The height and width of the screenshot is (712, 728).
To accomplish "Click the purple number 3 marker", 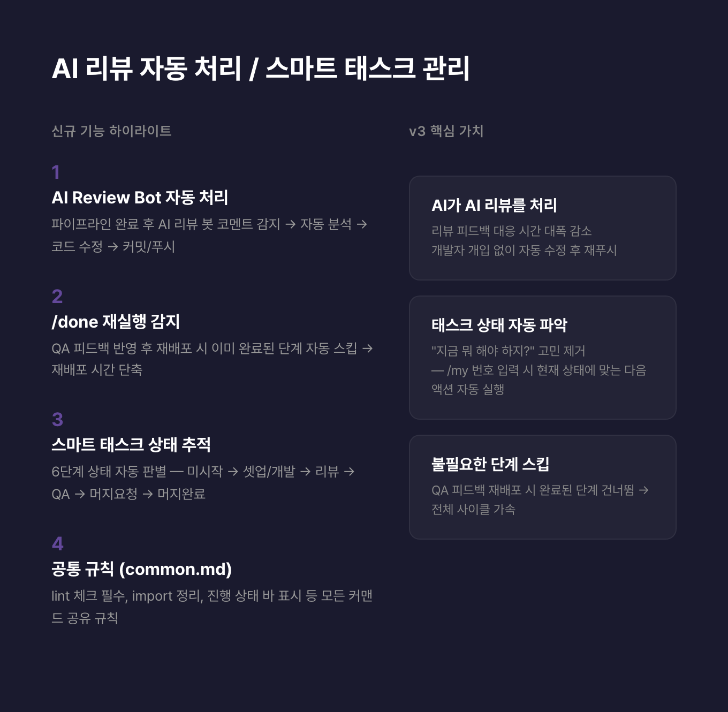I will pyautogui.click(x=57, y=420).
